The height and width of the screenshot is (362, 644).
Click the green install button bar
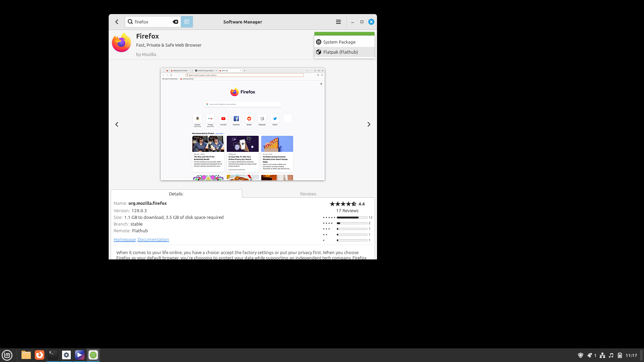[x=344, y=34]
